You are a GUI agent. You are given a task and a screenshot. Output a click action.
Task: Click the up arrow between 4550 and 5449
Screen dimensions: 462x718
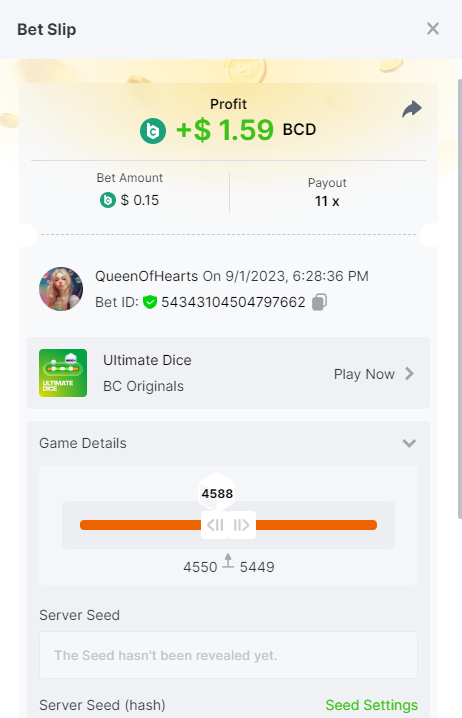click(x=228, y=561)
